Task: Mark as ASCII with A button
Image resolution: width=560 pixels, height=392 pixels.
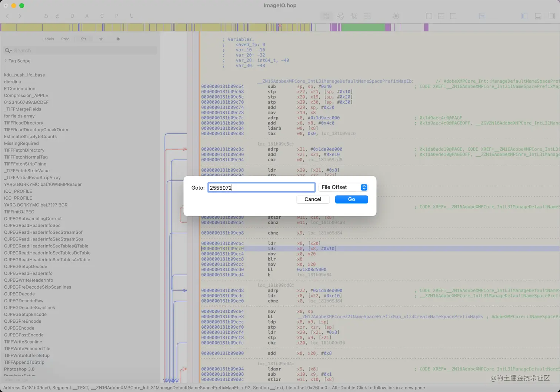Action: [x=87, y=16]
